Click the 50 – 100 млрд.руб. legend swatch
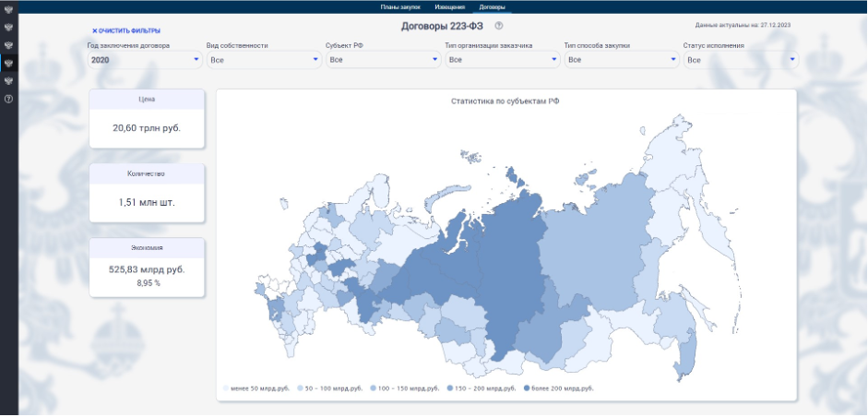Image resolution: width=868 pixels, height=417 pixels. pyautogui.click(x=300, y=388)
